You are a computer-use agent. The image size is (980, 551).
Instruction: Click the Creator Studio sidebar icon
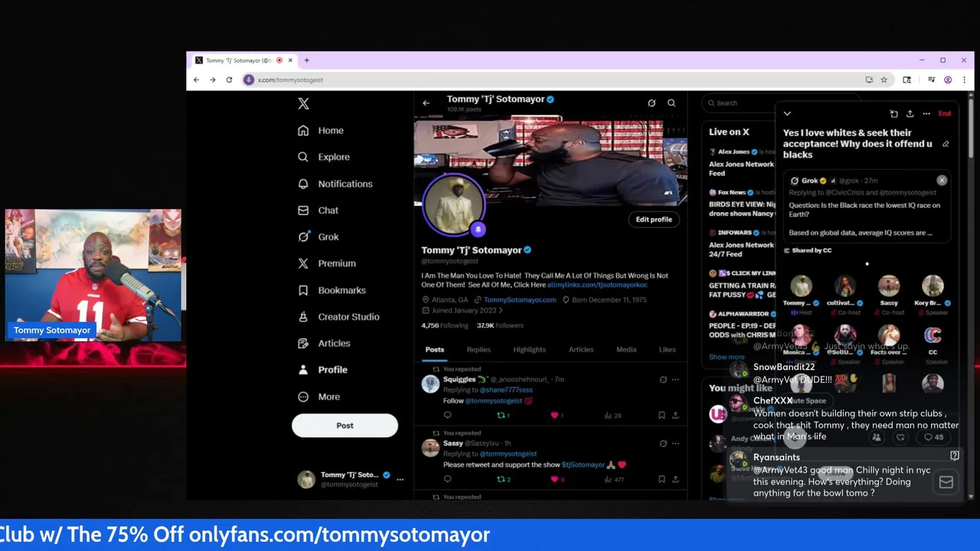coord(303,317)
